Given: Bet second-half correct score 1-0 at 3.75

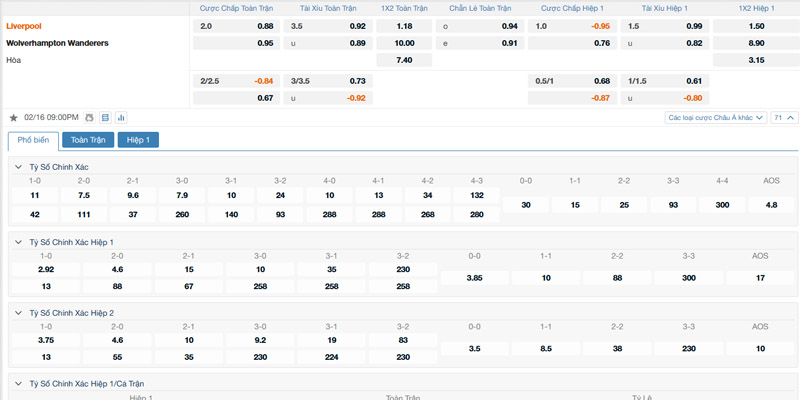Looking at the screenshot, I should coord(46,340).
